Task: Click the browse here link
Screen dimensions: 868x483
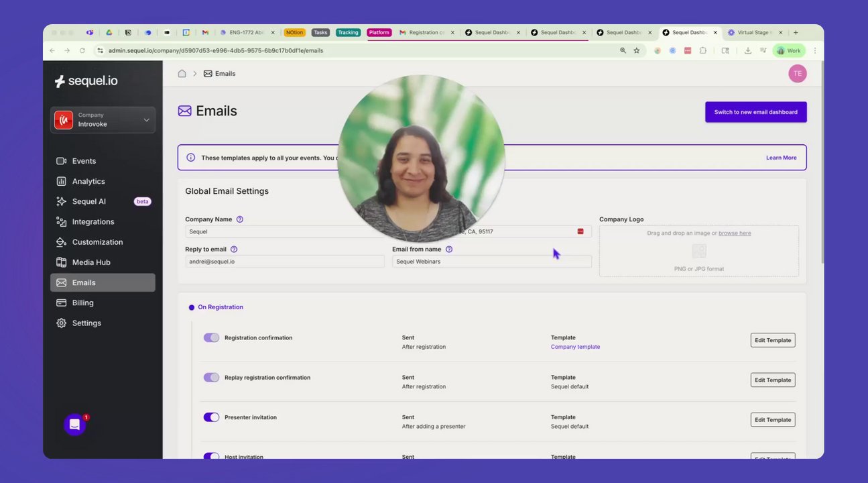Action: 735,233
